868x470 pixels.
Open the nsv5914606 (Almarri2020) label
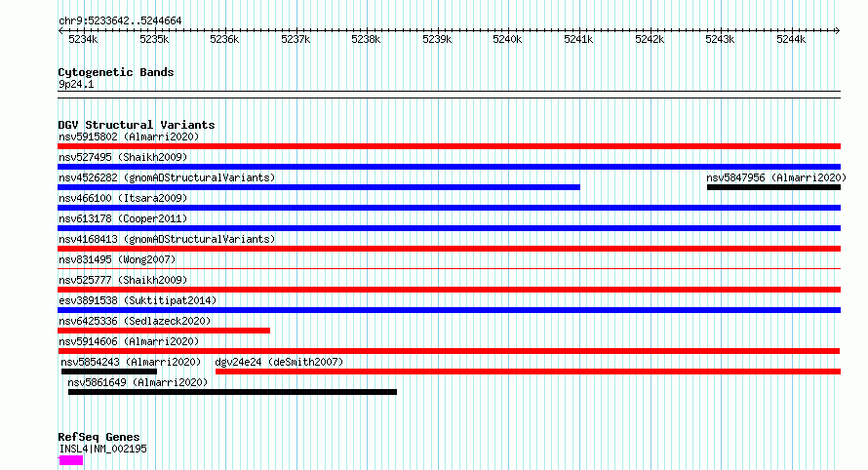coord(129,341)
